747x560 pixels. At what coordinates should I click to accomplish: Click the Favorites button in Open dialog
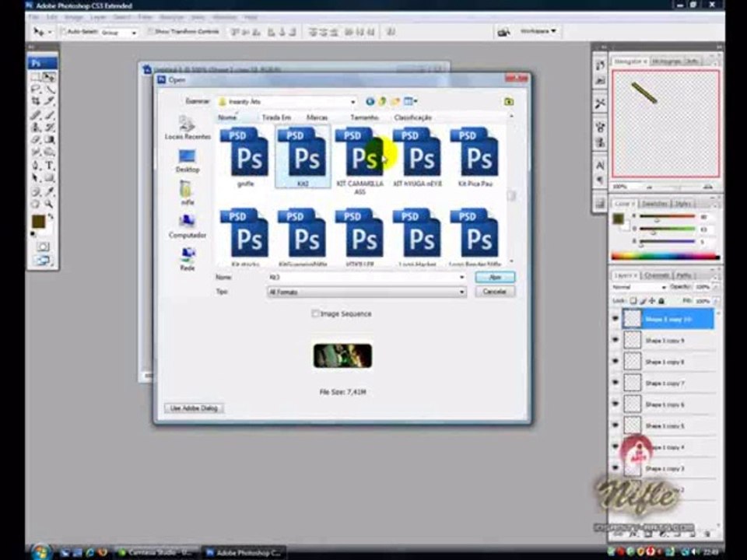point(509,101)
